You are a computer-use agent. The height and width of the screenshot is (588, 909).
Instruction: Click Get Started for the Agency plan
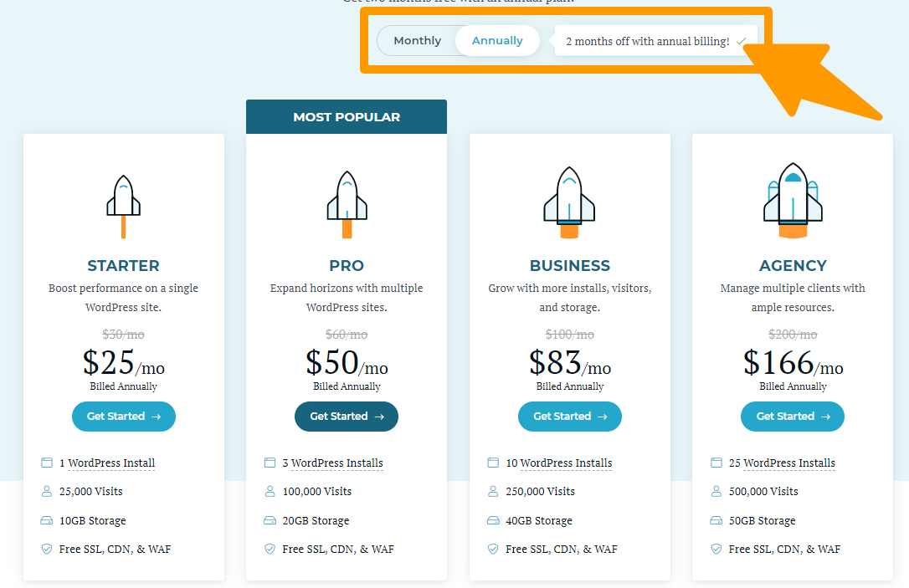792,416
